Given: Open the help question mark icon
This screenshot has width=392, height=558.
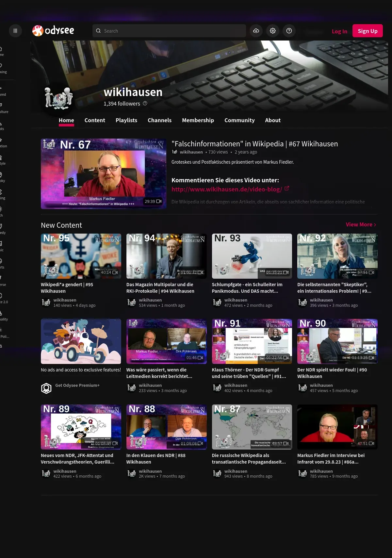Looking at the screenshot, I should [289, 31].
